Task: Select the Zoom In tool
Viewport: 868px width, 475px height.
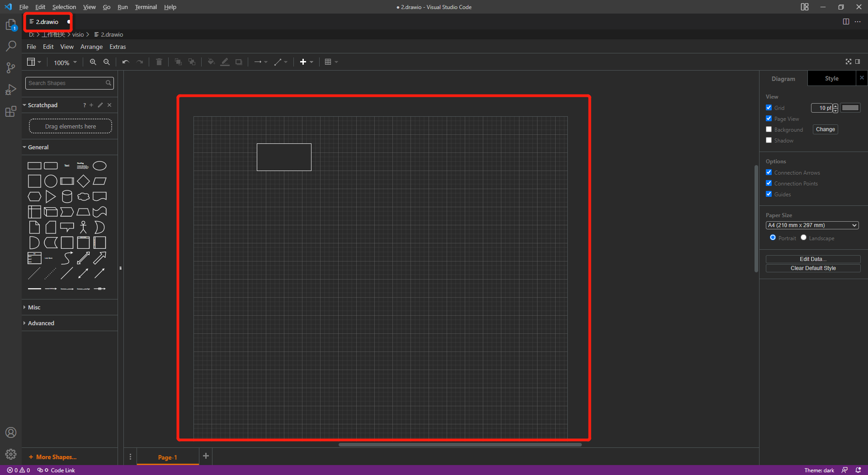Action: pos(93,62)
